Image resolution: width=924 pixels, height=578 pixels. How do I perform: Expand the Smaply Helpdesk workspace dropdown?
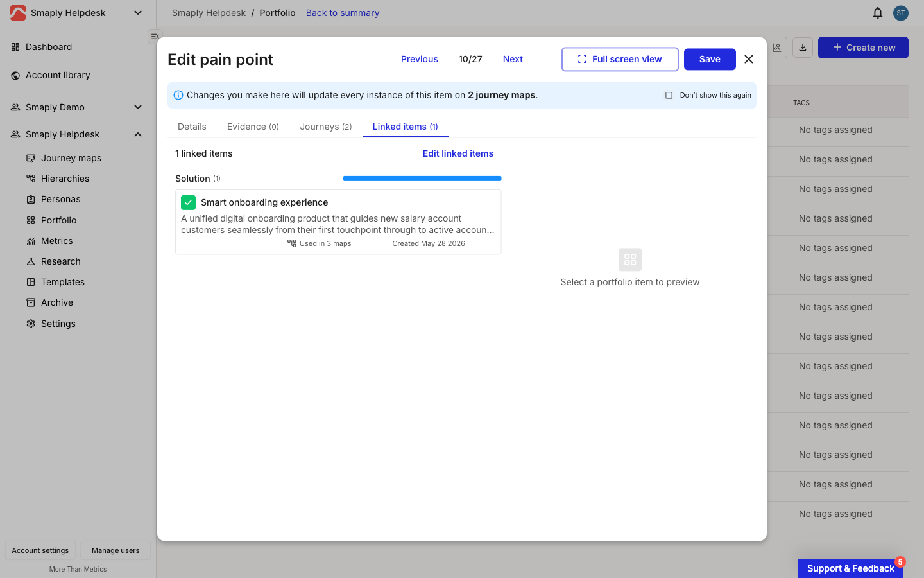tap(138, 13)
